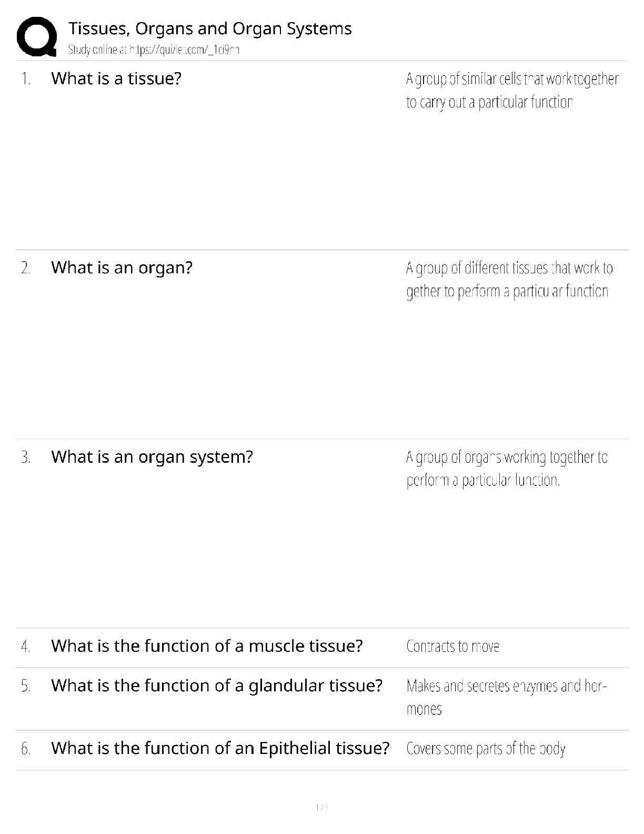644x834 pixels.
Task: Click the glandular tissue function question
Action: (x=217, y=686)
